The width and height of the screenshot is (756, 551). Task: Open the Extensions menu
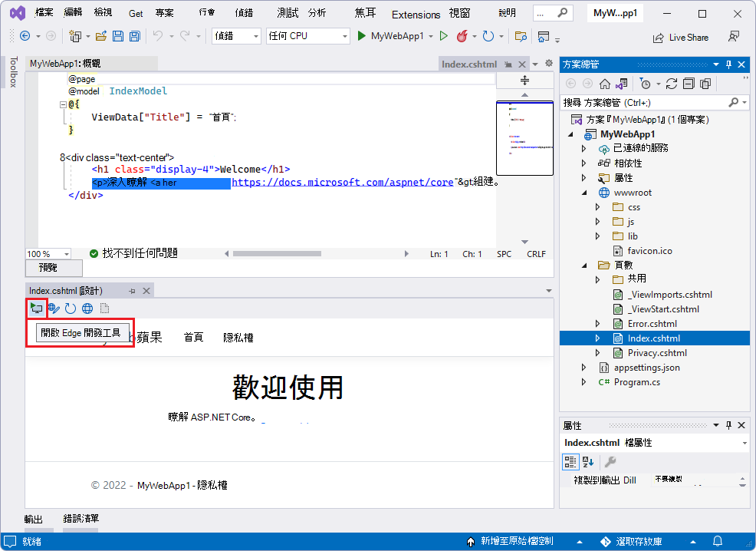[x=415, y=14]
